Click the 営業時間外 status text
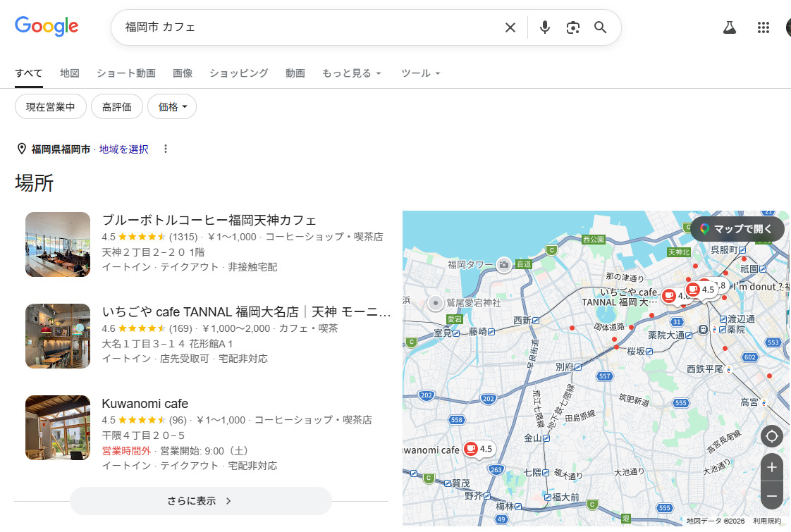The height and width of the screenshot is (532, 791). point(126,451)
